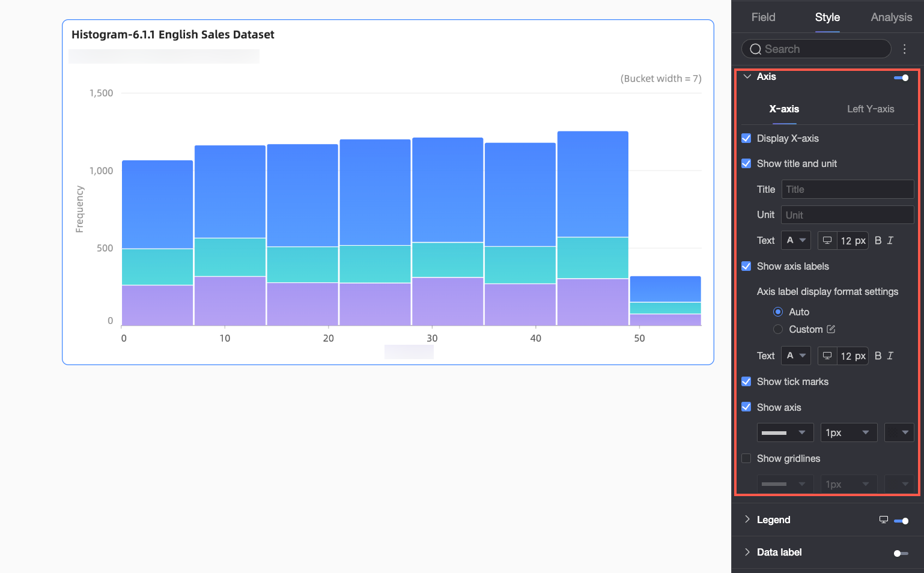
Task: Toggle bold for the axis title text
Action: pos(878,240)
